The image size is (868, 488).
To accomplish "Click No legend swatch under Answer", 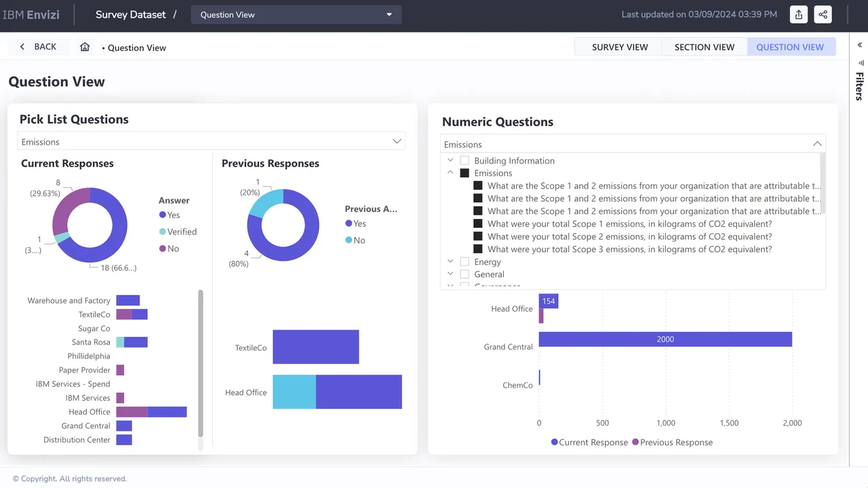I will pos(163,249).
